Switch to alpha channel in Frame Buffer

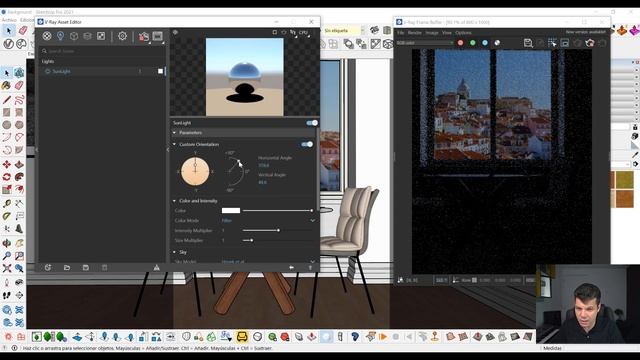pyautogui.click(x=497, y=42)
